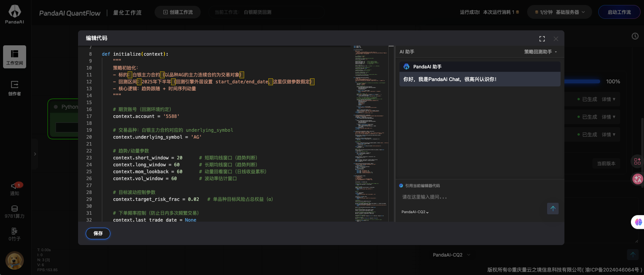This screenshot has width=644, height=275.
Task: Toggle fullscreen for the code editor dialog
Action: pyautogui.click(x=542, y=39)
